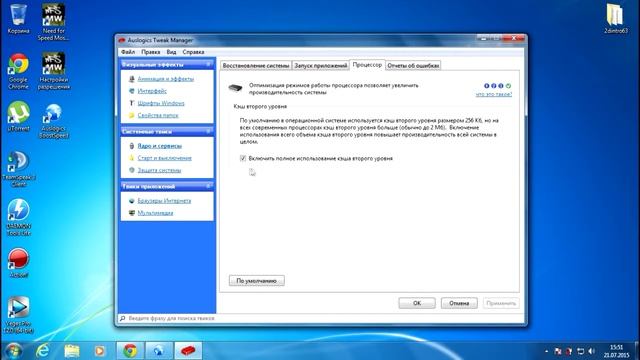Open the media player taskbar icon
This screenshot has width=640, height=360.
click(x=100, y=351)
